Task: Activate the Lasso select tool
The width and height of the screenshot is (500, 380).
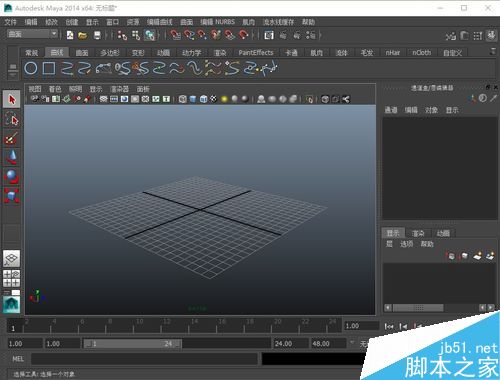Action: point(12,119)
